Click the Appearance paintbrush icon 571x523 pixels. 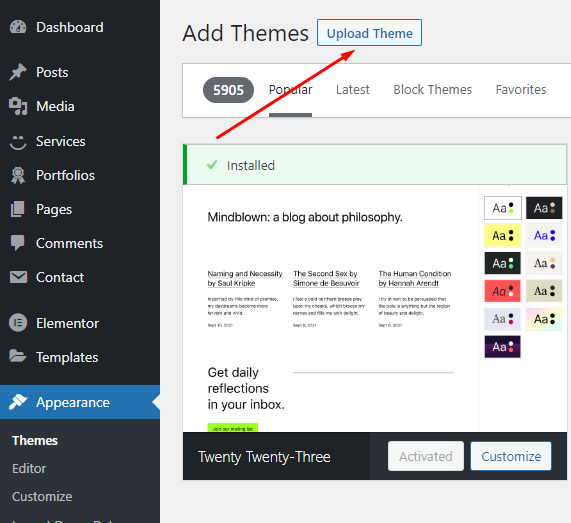pos(18,402)
